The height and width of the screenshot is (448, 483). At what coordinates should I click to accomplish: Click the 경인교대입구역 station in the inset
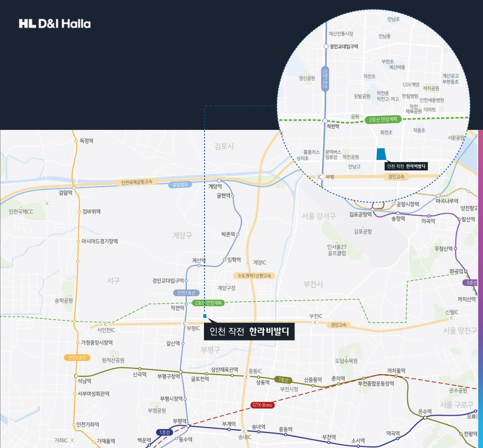(x=326, y=46)
